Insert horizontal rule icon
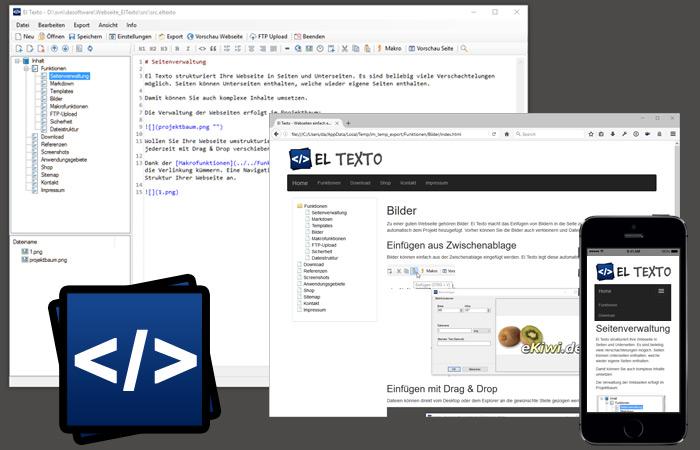The width and height of the screenshot is (700, 450). point(287,49)
